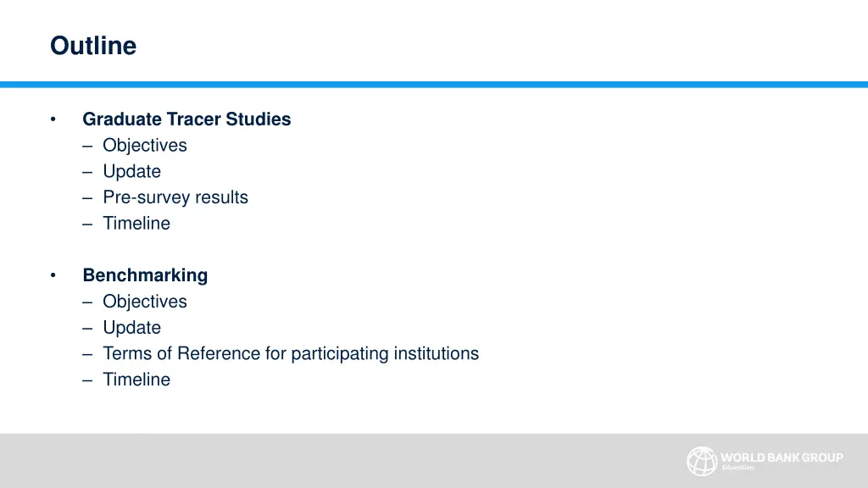This screenshot has width=868, height=488.
Task: Click Objectives under Benchmarking
Action: coord(145,302)
